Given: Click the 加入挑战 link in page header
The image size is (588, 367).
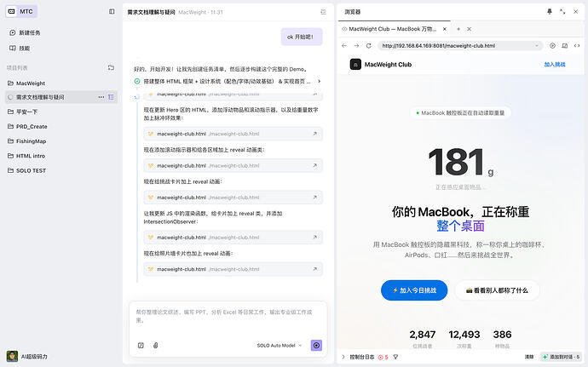Looking at the screenshot, I should pyautogui.click(x=555, y=65).
